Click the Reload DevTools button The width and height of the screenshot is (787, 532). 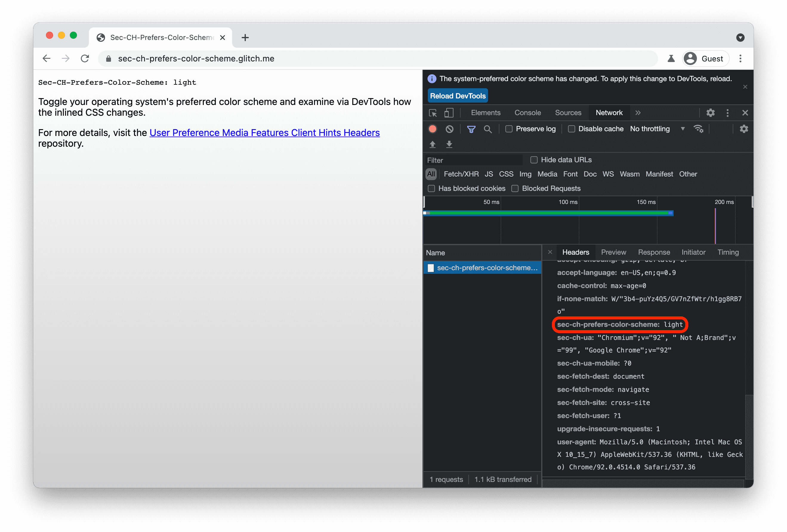(457, 96)
